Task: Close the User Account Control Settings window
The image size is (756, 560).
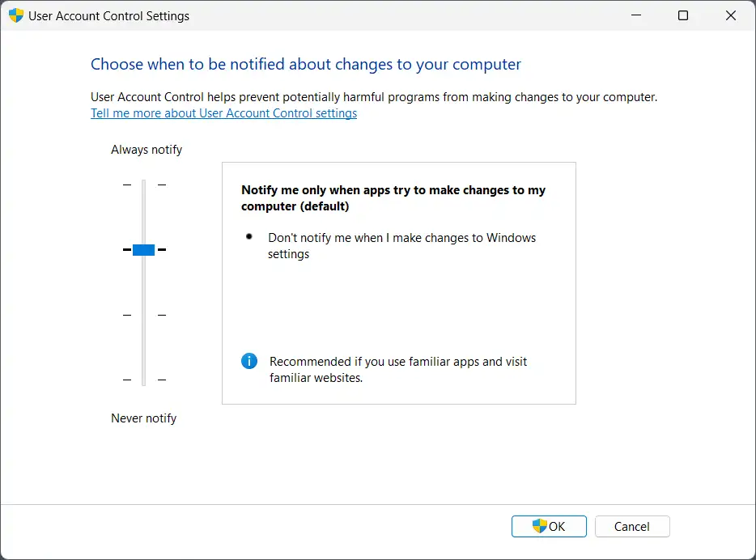Action: 729,16
